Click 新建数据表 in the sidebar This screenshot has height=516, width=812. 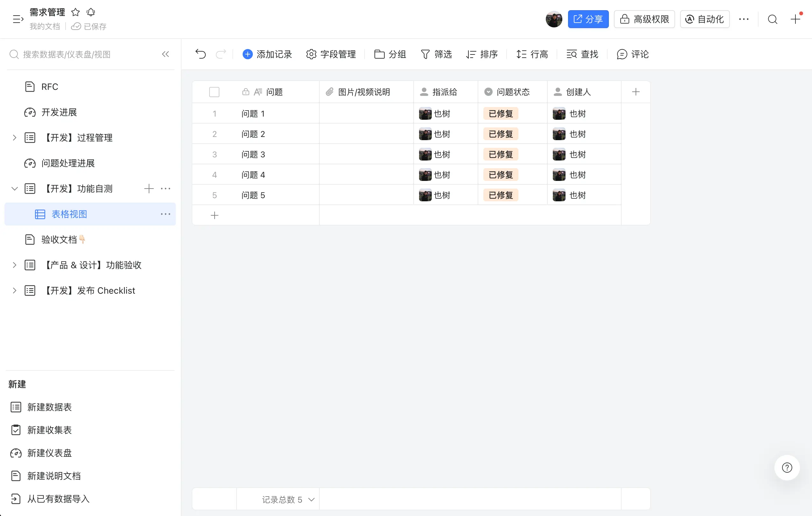tap(49, 407)
